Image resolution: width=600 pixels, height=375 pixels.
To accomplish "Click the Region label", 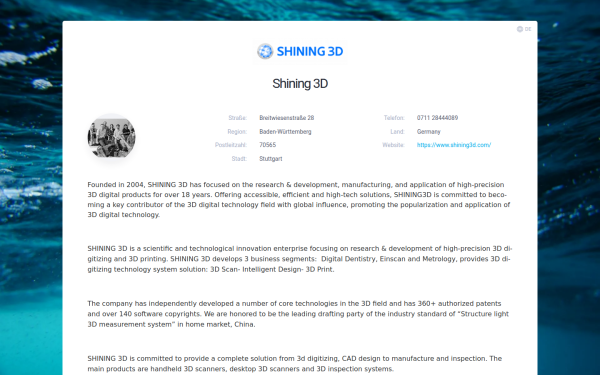I will pyautogui.click(x=237, y=132).
